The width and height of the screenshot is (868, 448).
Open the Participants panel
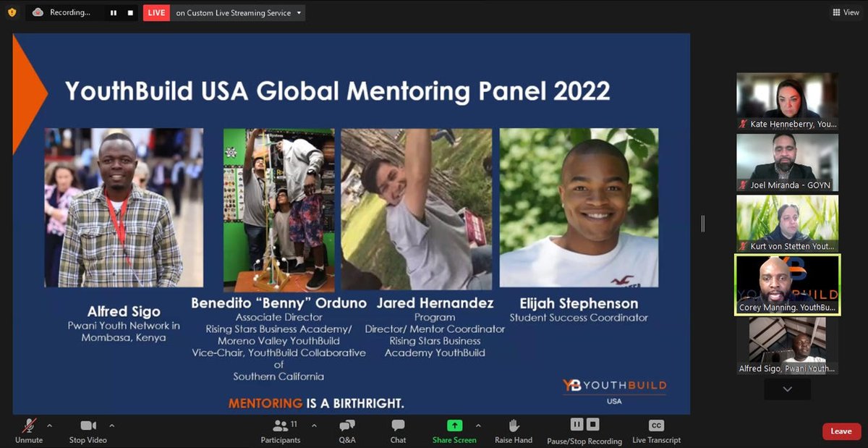pos(281,431)
